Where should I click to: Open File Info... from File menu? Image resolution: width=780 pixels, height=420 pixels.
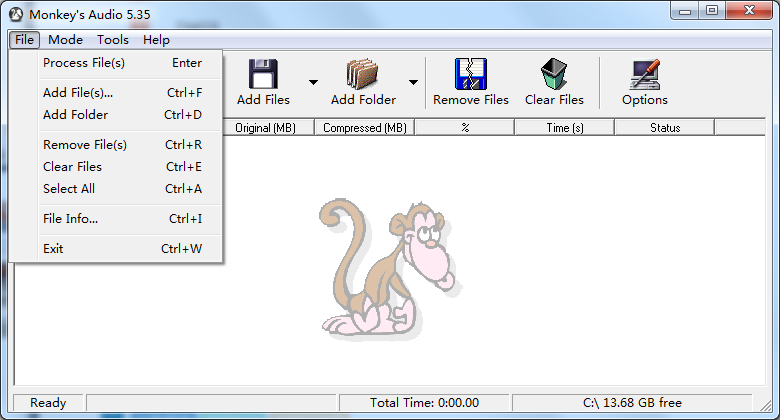pyautogui.click(x=122, y=218)
